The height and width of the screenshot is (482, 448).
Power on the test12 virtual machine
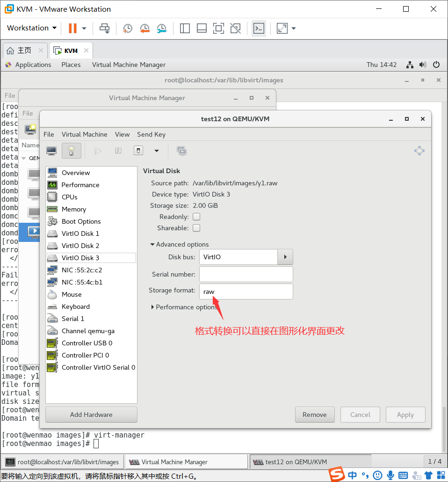[x=98, y=151]
